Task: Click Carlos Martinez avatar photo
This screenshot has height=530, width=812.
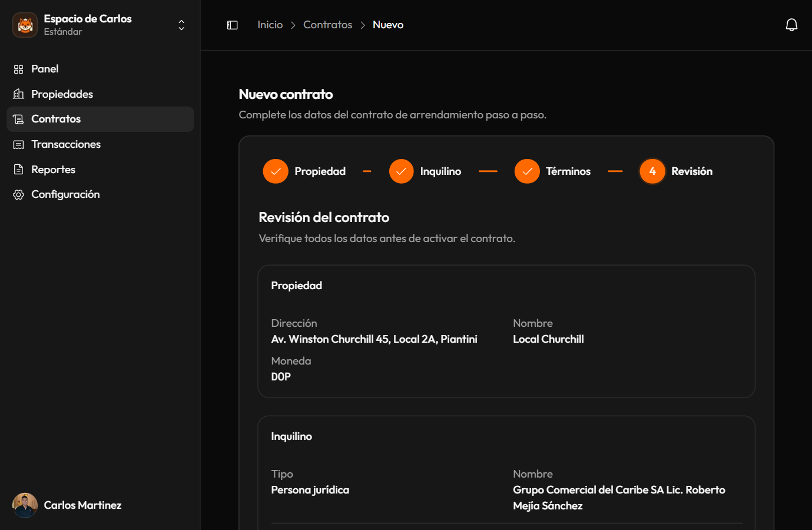Action: pos(25,505)
